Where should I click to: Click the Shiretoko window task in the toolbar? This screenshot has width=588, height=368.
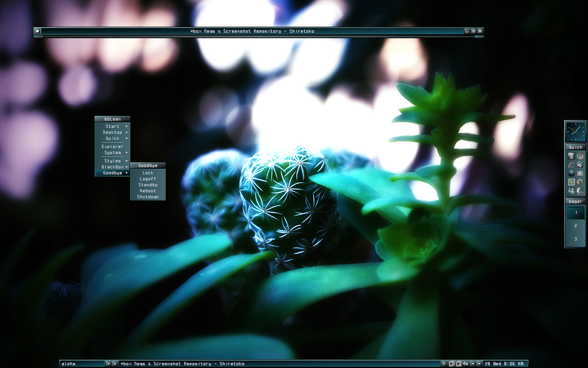279,363
